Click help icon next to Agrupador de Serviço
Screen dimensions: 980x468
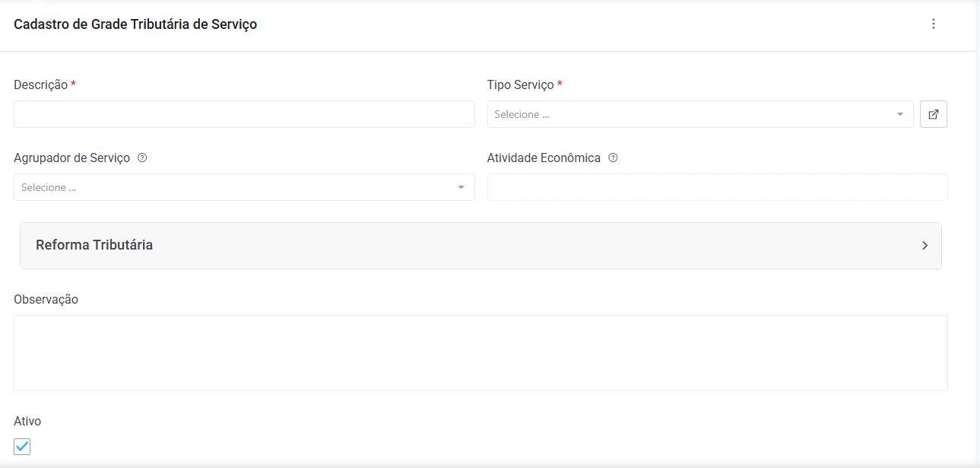point(142,158)
